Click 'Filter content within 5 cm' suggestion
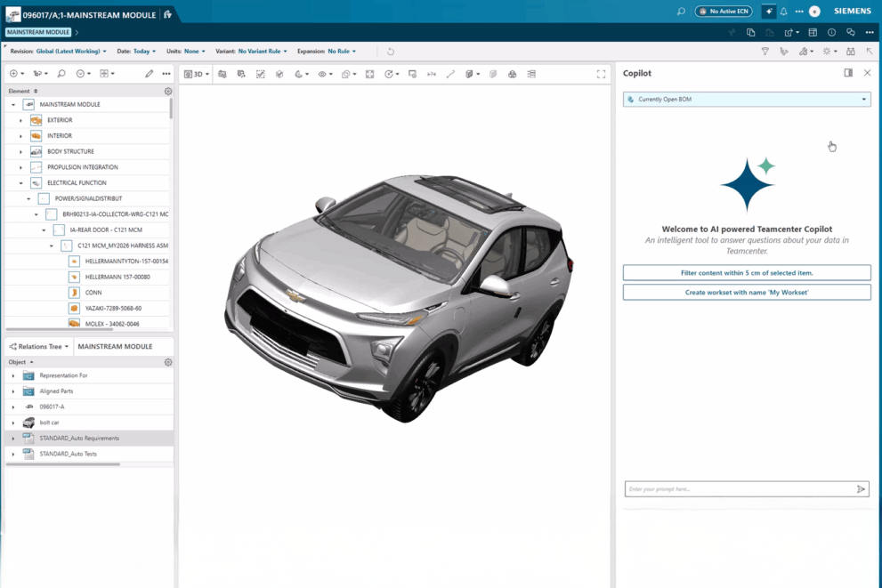The image size is (882, 588). click(x=747, y=272)
